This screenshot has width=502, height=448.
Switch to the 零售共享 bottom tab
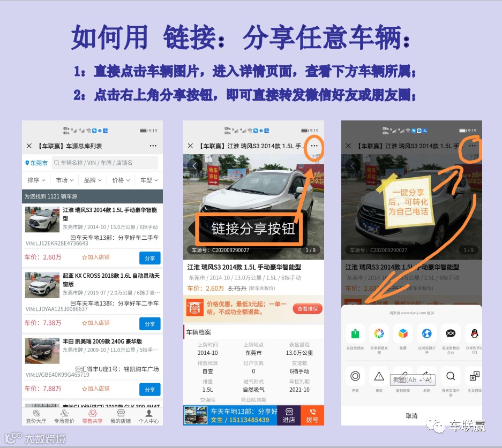click(92, 416)
